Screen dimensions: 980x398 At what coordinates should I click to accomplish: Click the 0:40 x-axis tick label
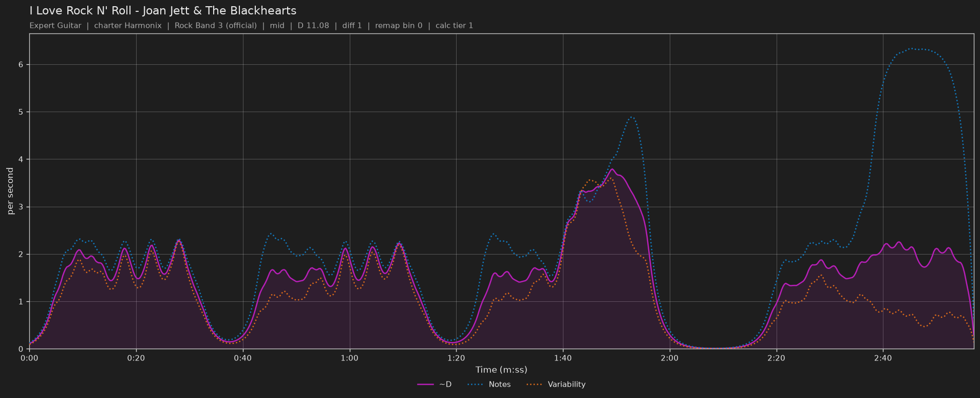243,358
